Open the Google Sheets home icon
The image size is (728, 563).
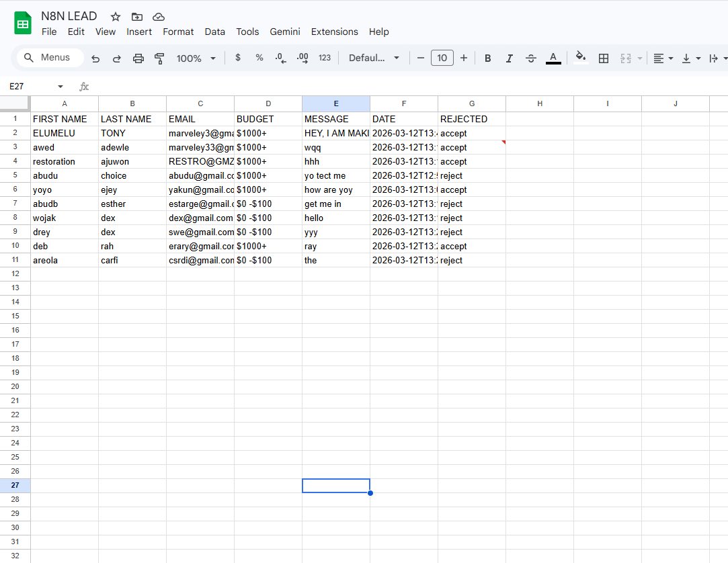[x=23, y=24]
